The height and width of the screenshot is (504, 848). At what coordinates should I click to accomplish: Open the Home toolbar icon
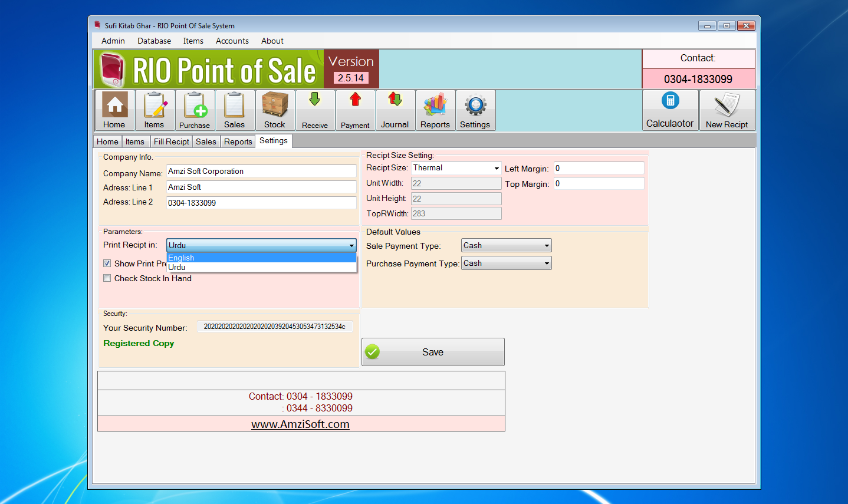pyautogui.click(x=114, y=110)
